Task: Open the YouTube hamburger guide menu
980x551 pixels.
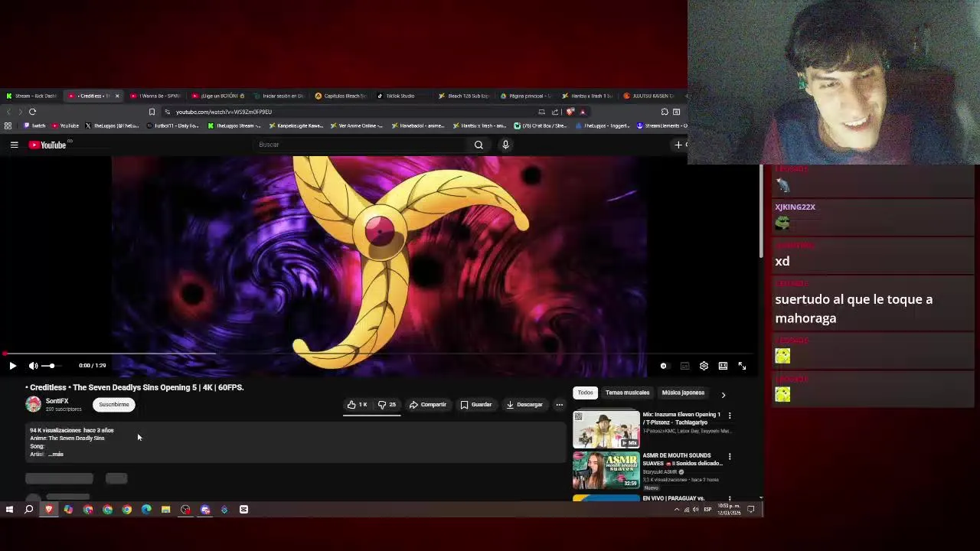Action: [x=14, y=145]
